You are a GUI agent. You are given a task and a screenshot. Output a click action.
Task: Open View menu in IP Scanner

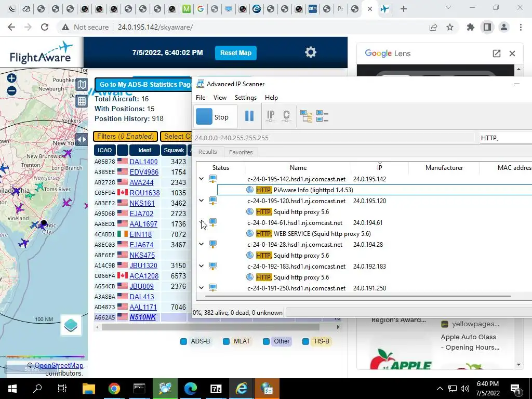point(220,98)
